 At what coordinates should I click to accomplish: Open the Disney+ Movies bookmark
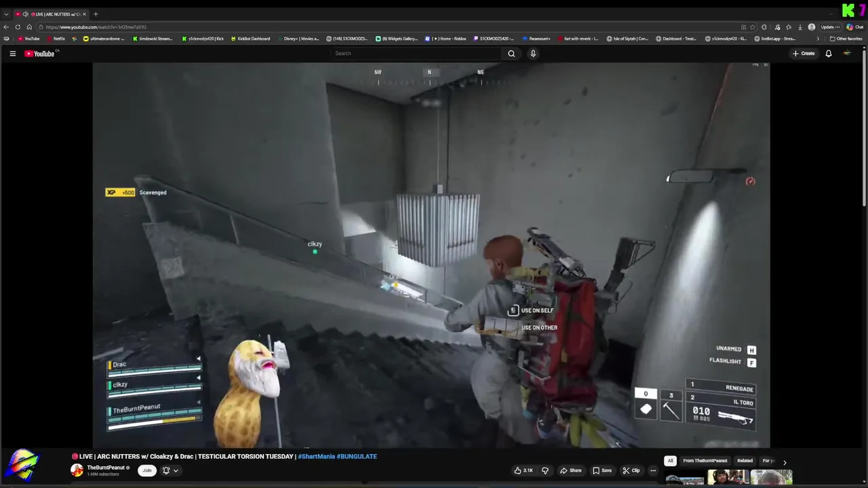[x=298, y=39]
